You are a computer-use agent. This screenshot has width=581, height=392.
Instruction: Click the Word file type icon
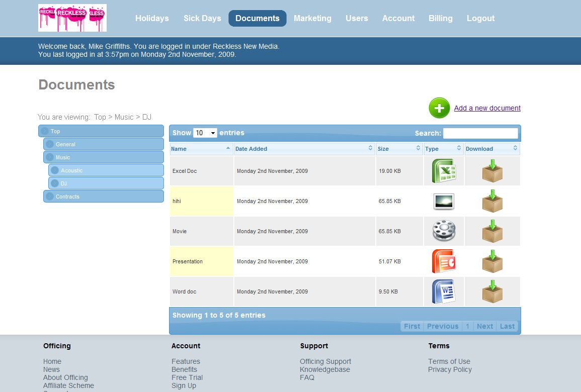[444, 291]
